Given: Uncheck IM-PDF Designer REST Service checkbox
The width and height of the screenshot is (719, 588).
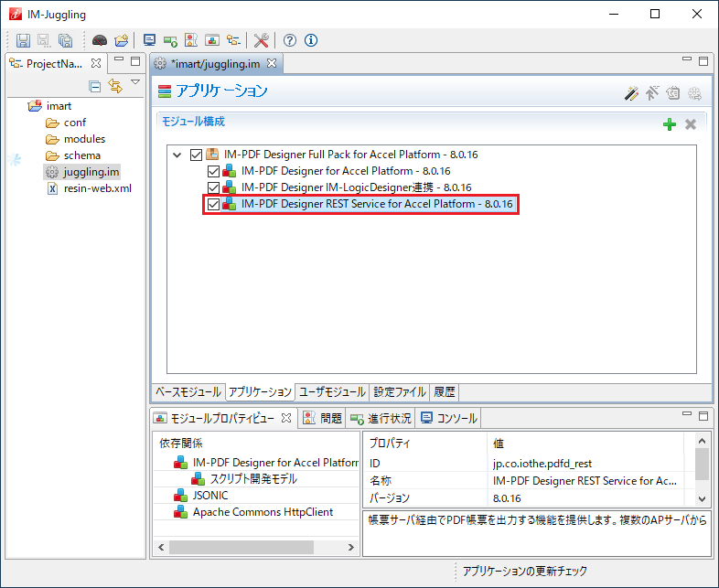Looking at the screenshot, I should pos(213,205).
